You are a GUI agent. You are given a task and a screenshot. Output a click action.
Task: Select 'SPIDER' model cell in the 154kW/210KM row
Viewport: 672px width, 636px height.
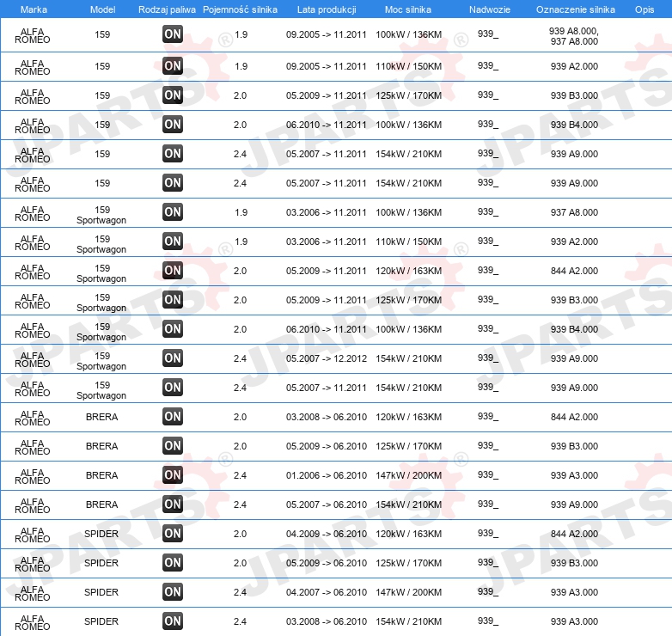101,621
